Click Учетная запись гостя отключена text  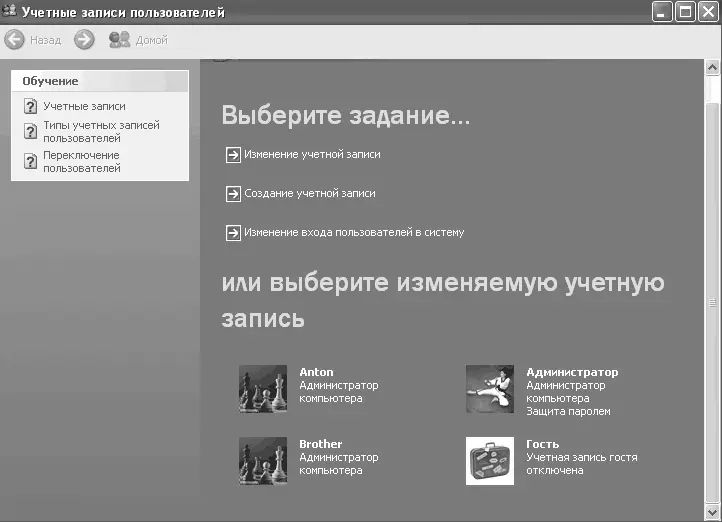[582, 464]
